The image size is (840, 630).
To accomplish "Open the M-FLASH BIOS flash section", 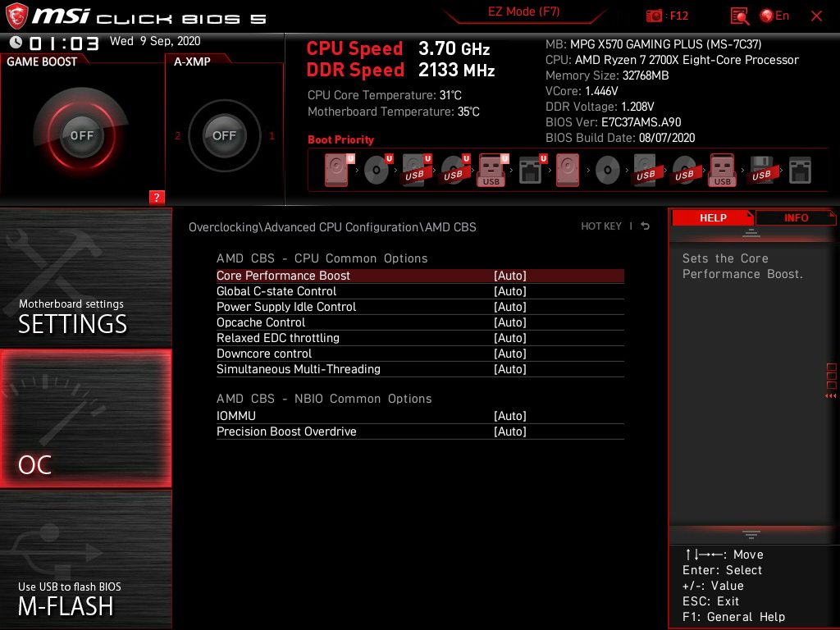I will coord(85,559).
